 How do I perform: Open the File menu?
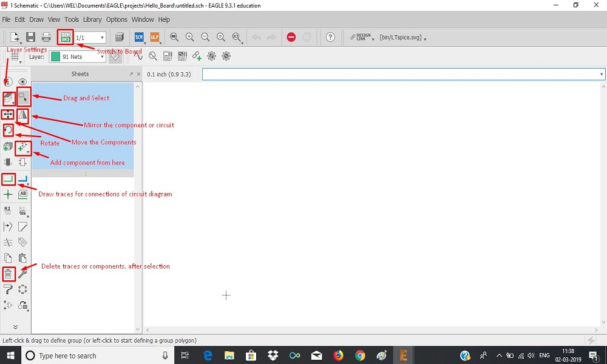click(6, 19)
